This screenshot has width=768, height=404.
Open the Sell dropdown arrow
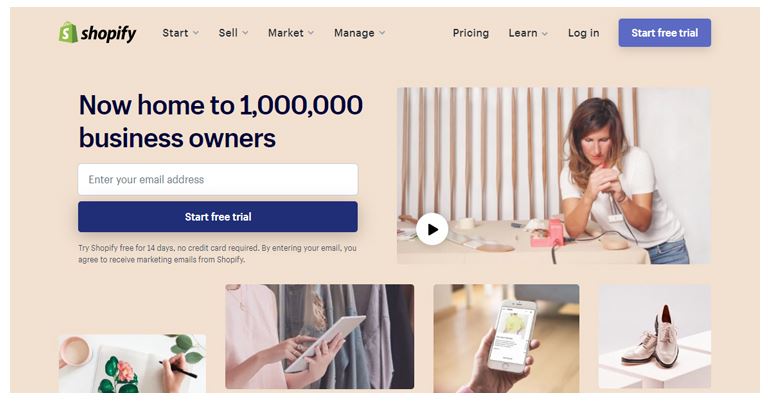[x=245, y=33]
